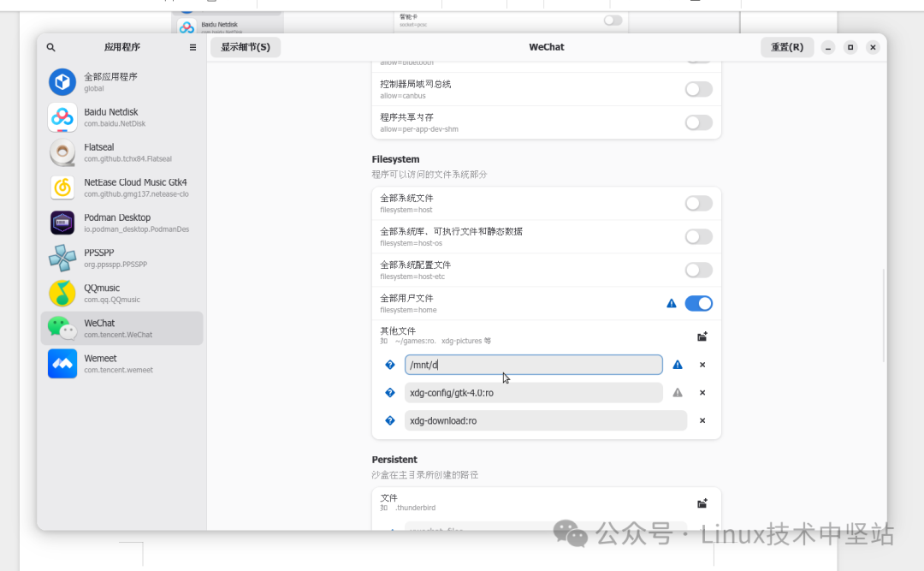This screenshot has height=571, width=924.
Task: Click the PPSSPP app icon in sidebar
Action: tap(61, 258)
